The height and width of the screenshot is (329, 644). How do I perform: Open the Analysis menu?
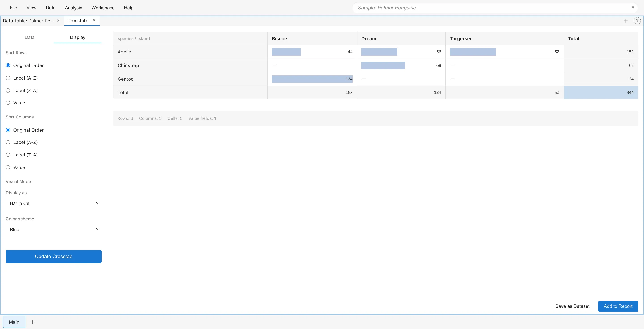73,8
